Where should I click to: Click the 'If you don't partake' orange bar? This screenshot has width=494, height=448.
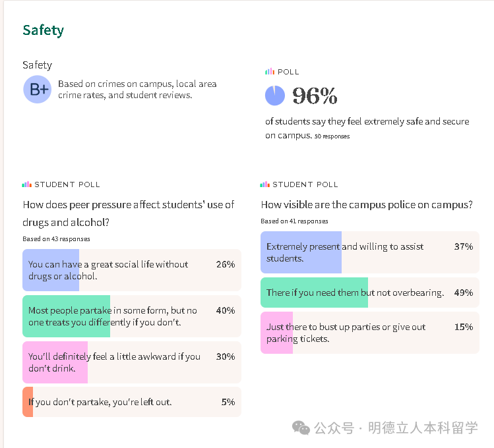100,402
